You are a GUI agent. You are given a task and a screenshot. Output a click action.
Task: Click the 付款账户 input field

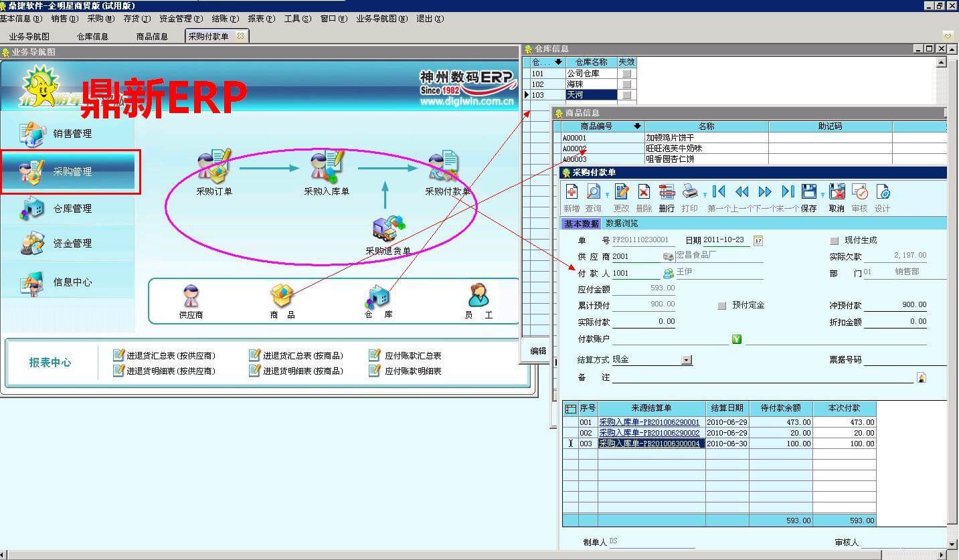(671, 339)
